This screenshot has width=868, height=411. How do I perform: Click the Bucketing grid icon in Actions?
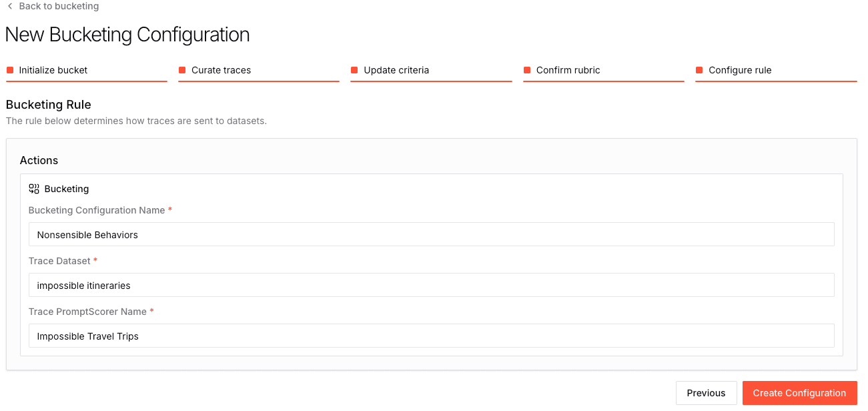tap(33, 188)
